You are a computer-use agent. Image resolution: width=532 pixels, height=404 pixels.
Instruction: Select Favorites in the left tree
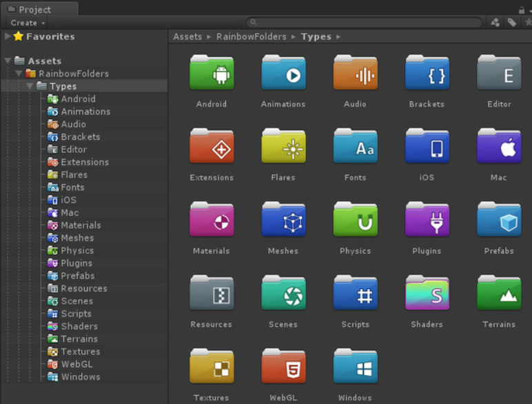click(x=50, y=37)
